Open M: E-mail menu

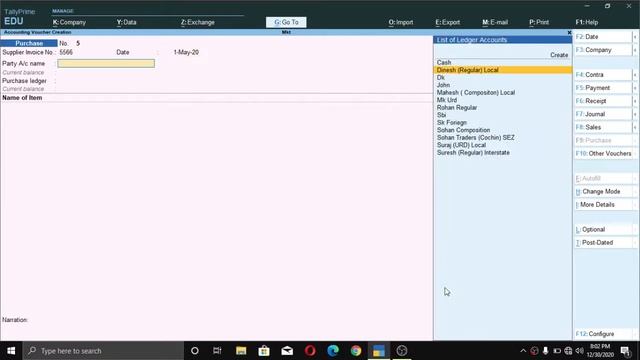pyautogui.click(x=495, y=22)
